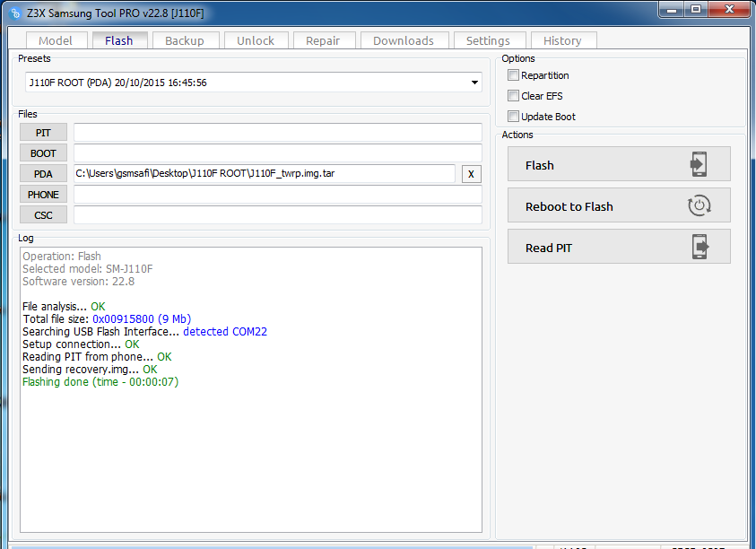Clear the PDA file with X button
This screenshot has height=549, width=756.
click(471, 174)
